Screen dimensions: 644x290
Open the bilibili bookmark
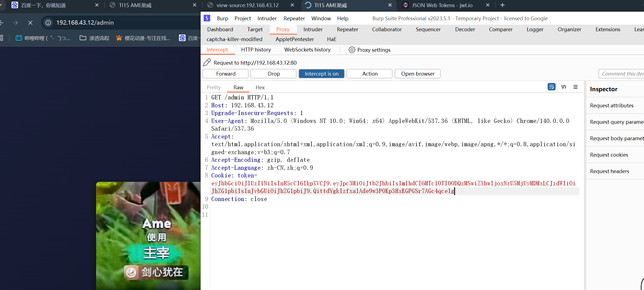(43, 38)
